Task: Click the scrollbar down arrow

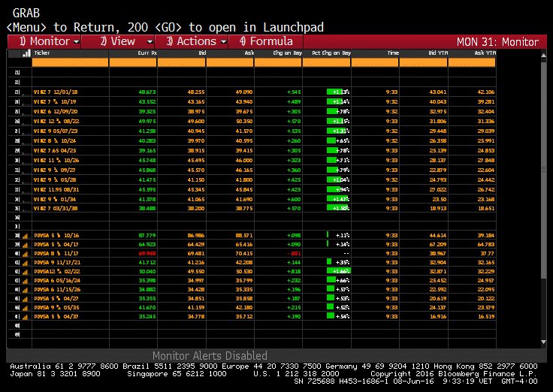Action: tap(543, 342)
